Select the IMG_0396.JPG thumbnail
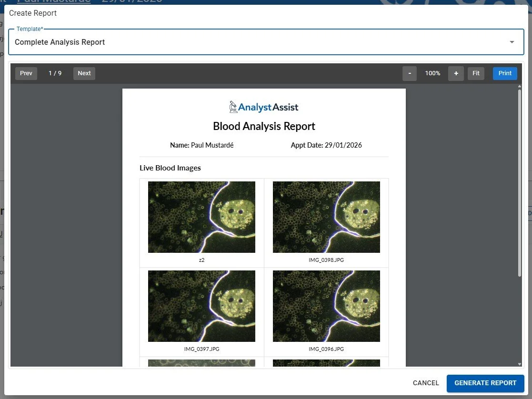This screenshot has height=399, width=532. click(326, 306)
